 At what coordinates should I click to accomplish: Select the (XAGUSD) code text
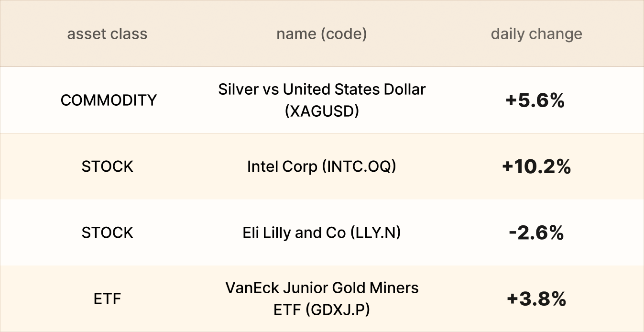point(321,111)
